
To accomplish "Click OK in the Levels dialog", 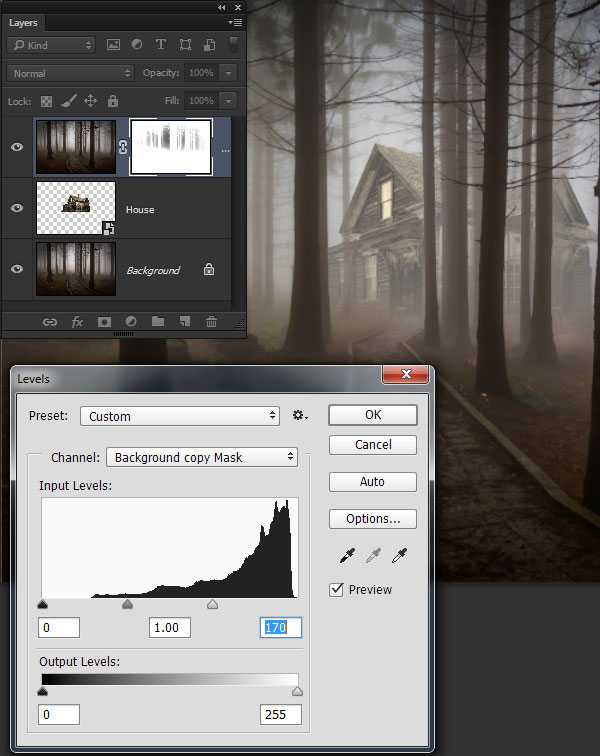I will (373, 415).
